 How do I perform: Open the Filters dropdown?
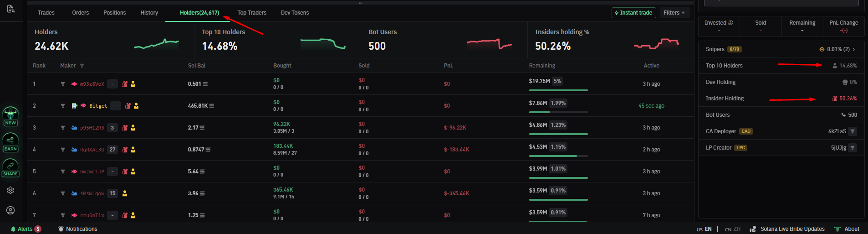coord(674,13)
